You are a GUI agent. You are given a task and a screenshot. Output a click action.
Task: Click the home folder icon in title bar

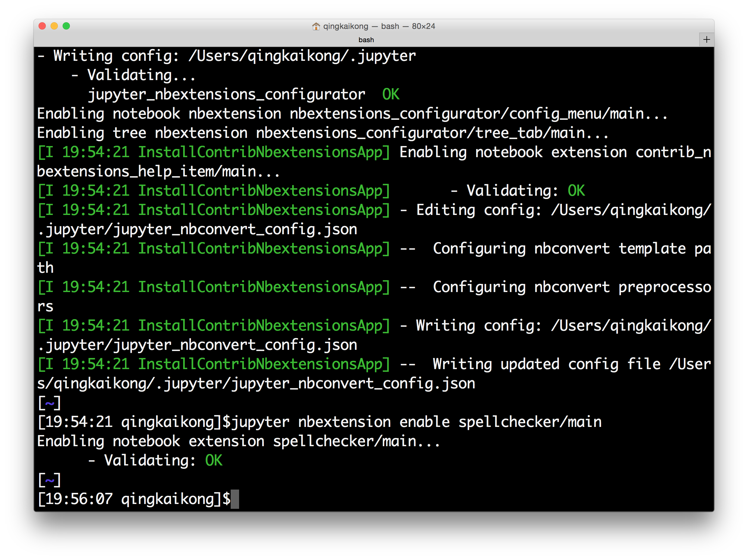pyautogui.click(x=316, y=26)
